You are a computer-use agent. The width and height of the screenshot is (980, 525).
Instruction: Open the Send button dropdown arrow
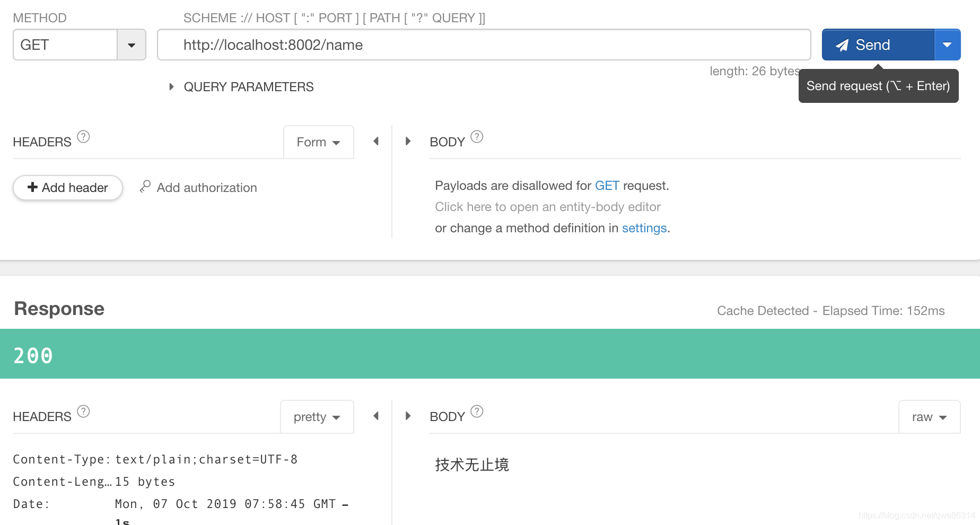coord(947,45)
